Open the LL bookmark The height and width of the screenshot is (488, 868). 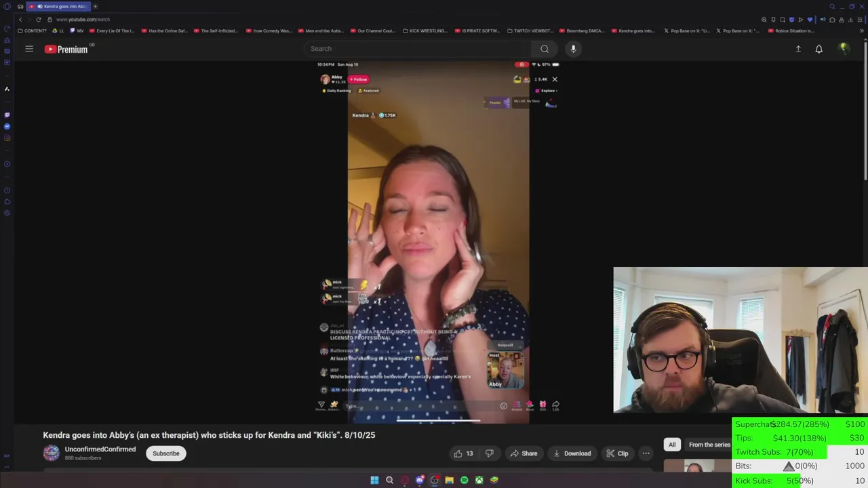click(58, 30)
